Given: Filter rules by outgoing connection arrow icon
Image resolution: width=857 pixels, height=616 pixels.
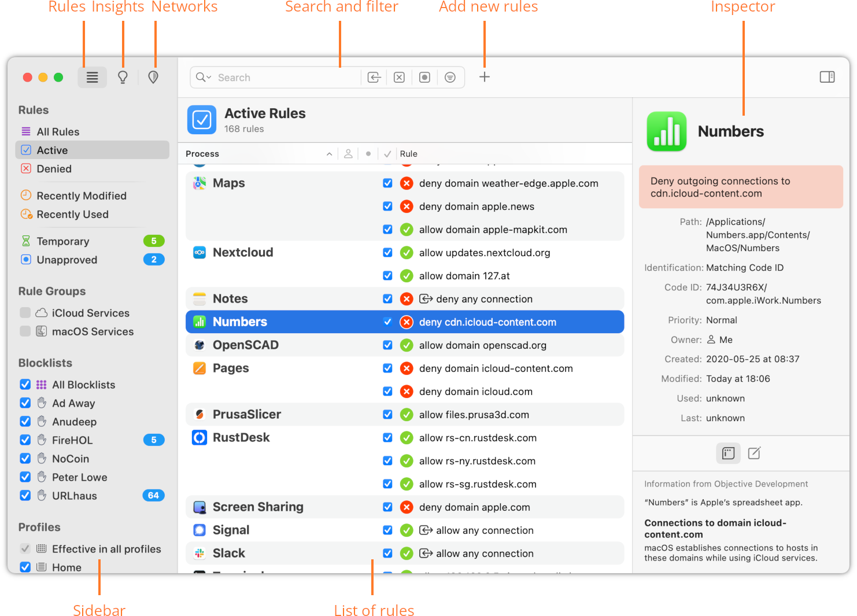Looking at the screenshot, I should point(374,78).
